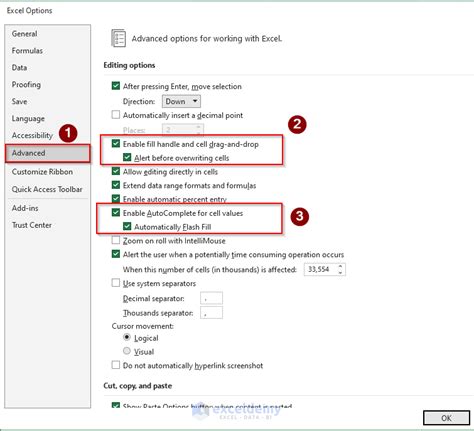Toggle 'Enable AutoComplete for cell values'

(x=116, y=213)
